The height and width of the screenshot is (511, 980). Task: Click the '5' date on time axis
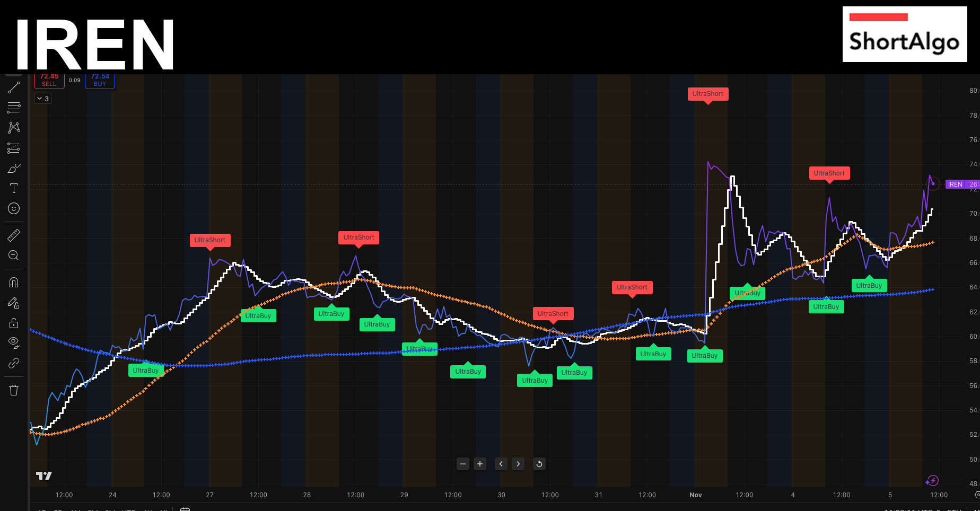[x=890, y=495]
